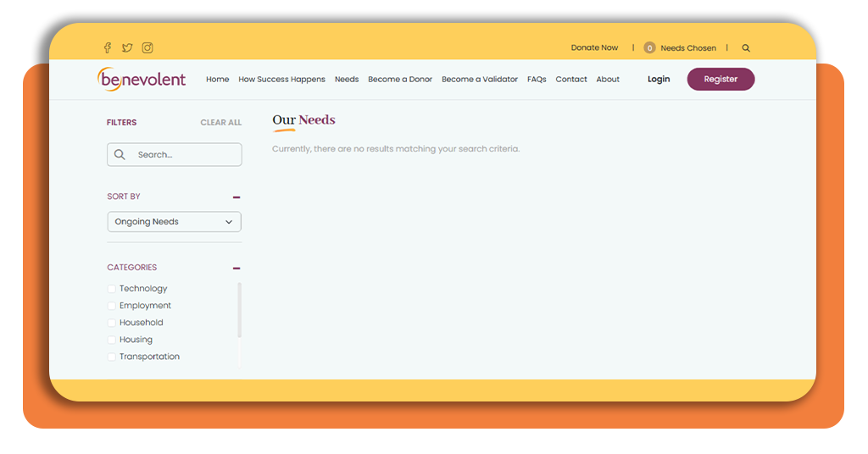This screenshot has width=868, height=454.
Task: Open the Contact menu item
Action: click(571, 79)
